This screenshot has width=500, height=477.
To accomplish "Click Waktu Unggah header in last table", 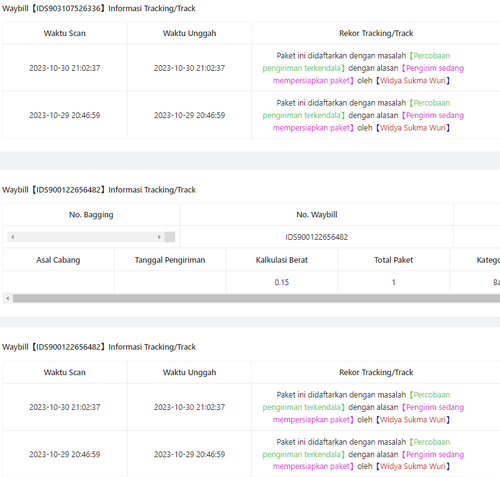I will pos(189,372).
